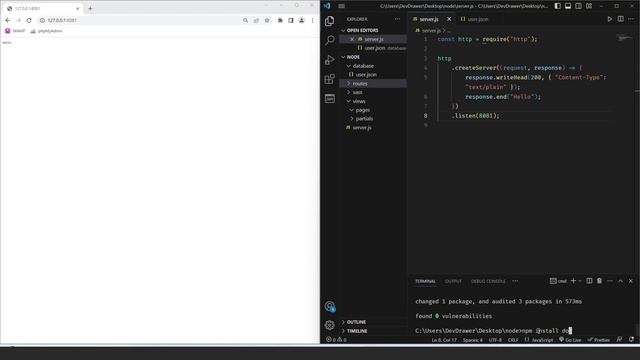Open the Accounts menu in VS Code

(329, 306)
